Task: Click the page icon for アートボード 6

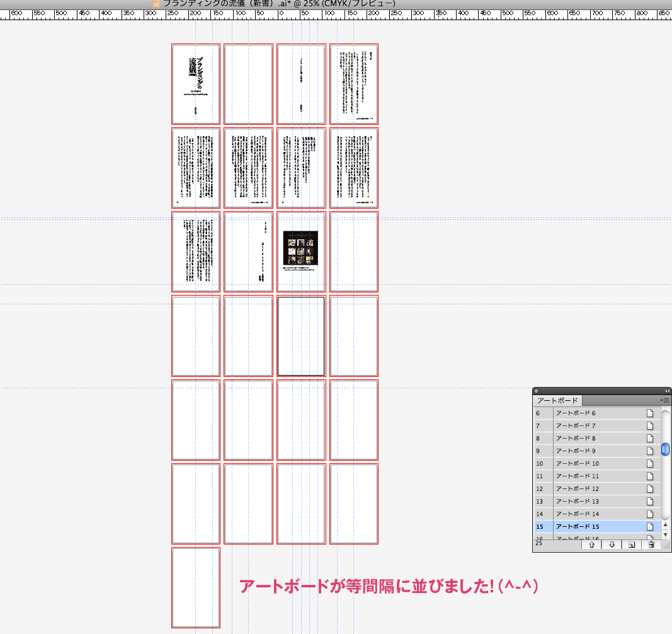Action: click(650, 413)
